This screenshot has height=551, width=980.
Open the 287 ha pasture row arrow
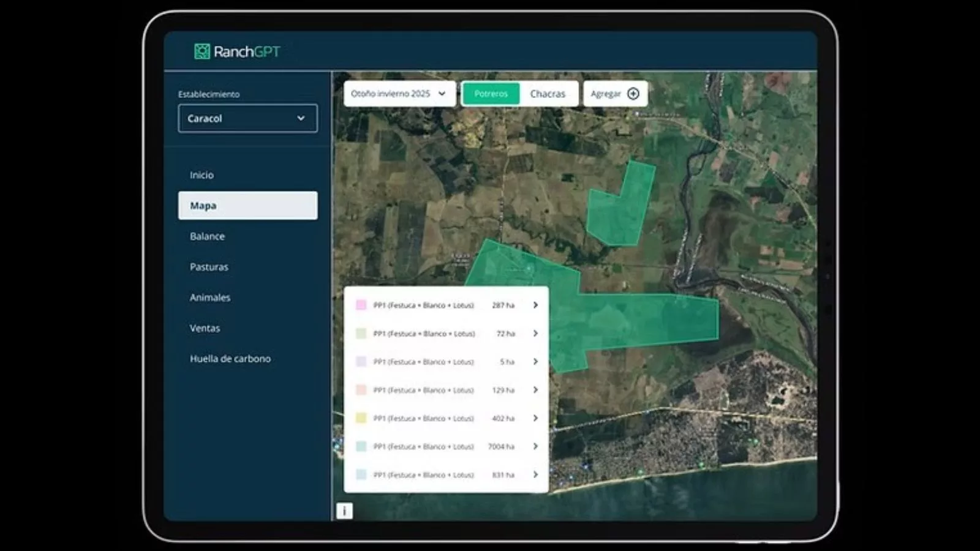[x=535, y=305]
